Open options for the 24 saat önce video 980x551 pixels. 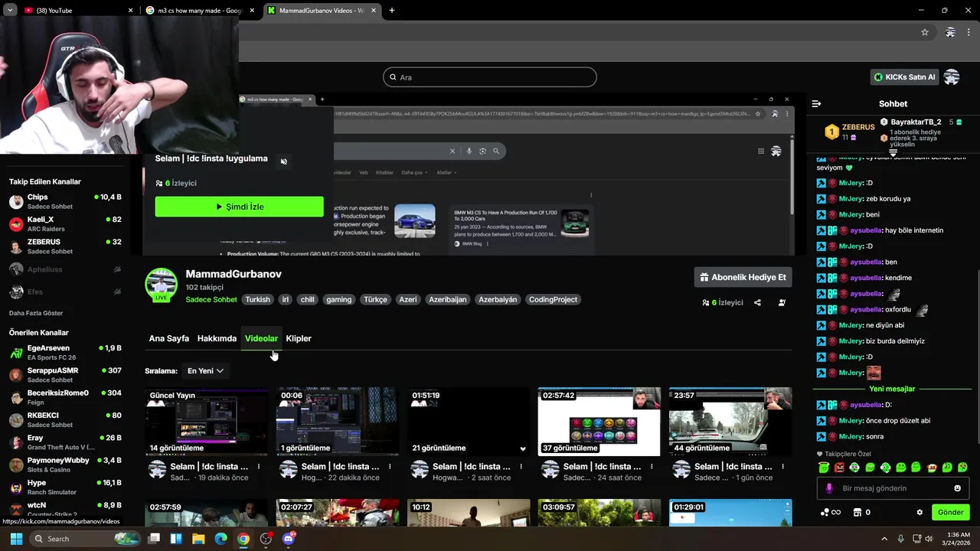coord(652,466)
